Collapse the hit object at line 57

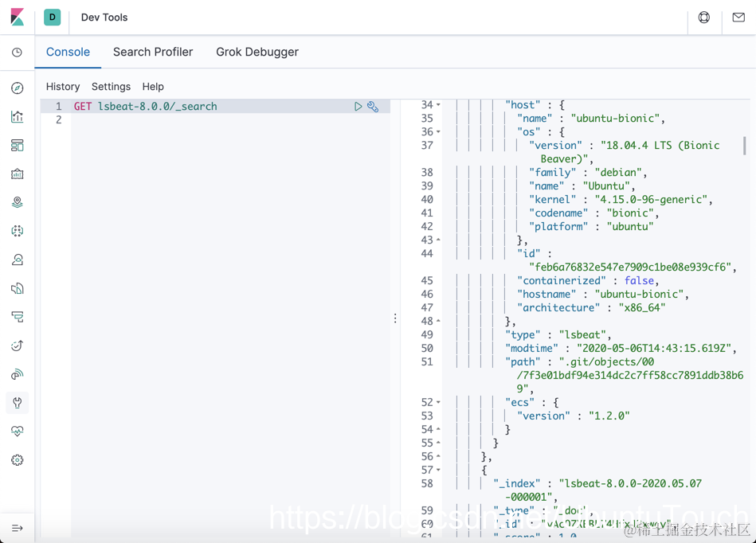click(x=438, y=469)
